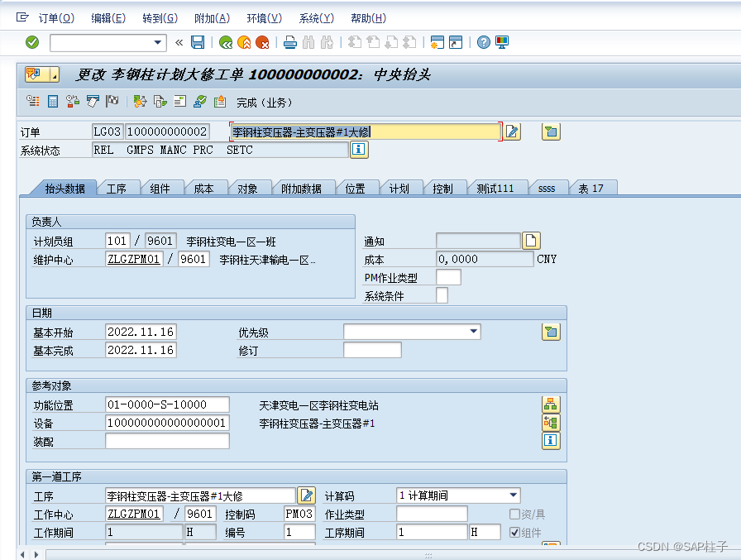Open the Print icon in the toolbar

[x=291, y=42]
